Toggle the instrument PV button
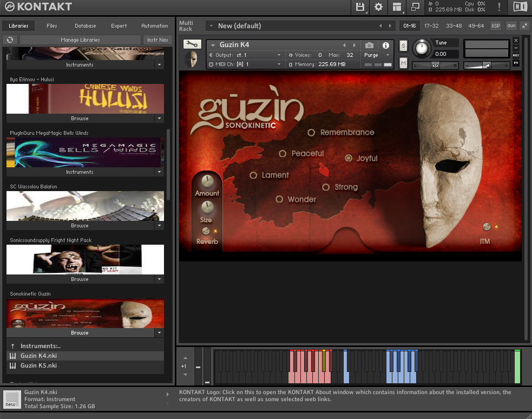The height and width of the screenshot is (419, 532). coord(516,63)
